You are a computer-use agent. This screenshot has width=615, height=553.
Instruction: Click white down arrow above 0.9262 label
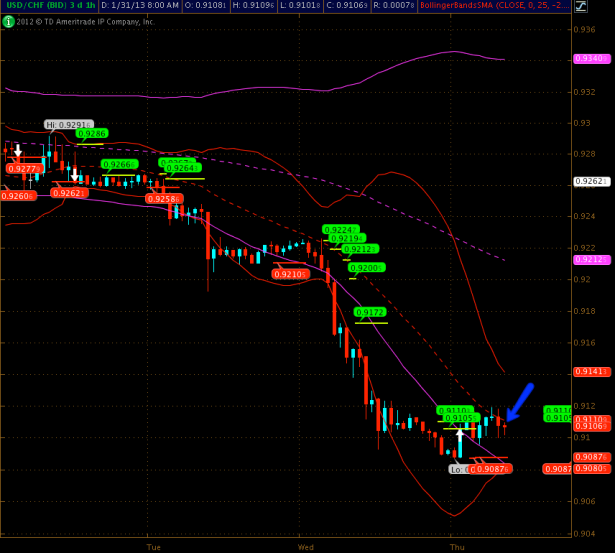tap(74, 175)
